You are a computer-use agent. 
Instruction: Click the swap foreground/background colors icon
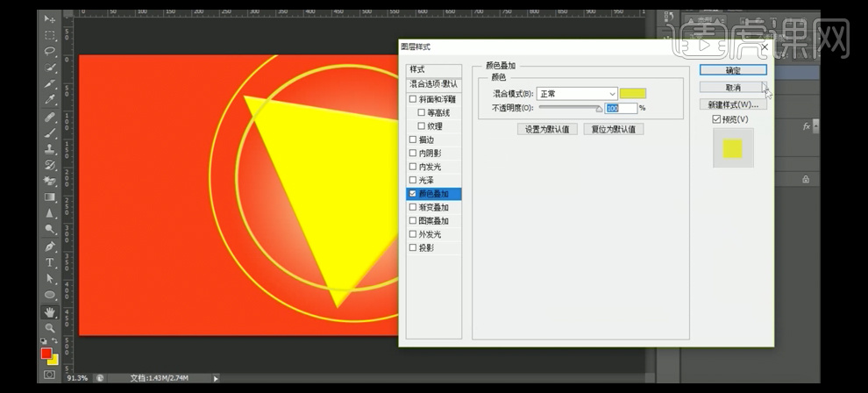pyautogui.click(x=55, y=340)
